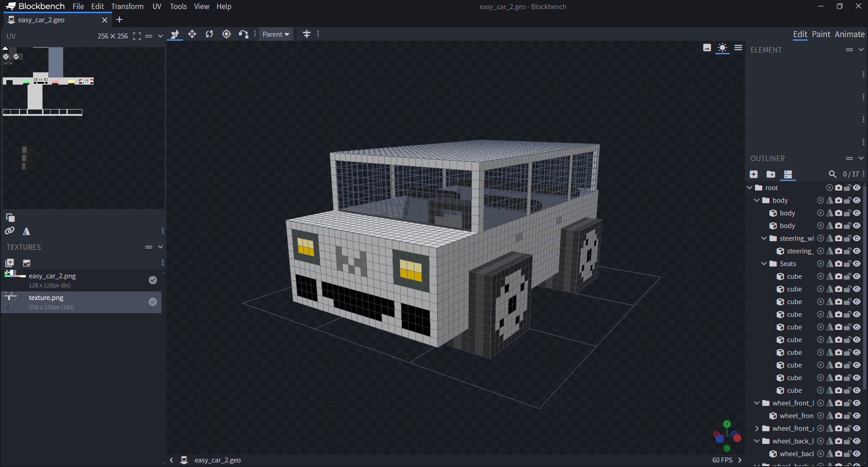868x467 pixels.
Task: Collapse the Outliner panel chevron
Action: coord(861,158)
